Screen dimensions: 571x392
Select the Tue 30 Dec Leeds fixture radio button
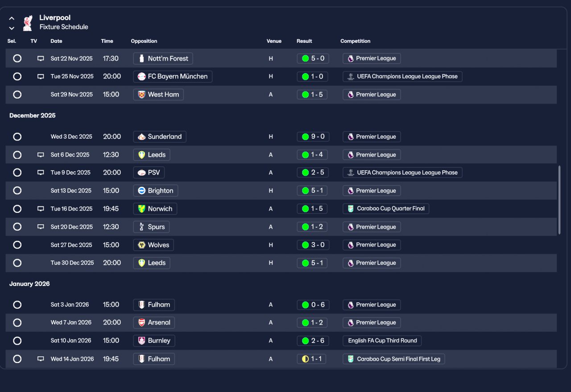17,263
